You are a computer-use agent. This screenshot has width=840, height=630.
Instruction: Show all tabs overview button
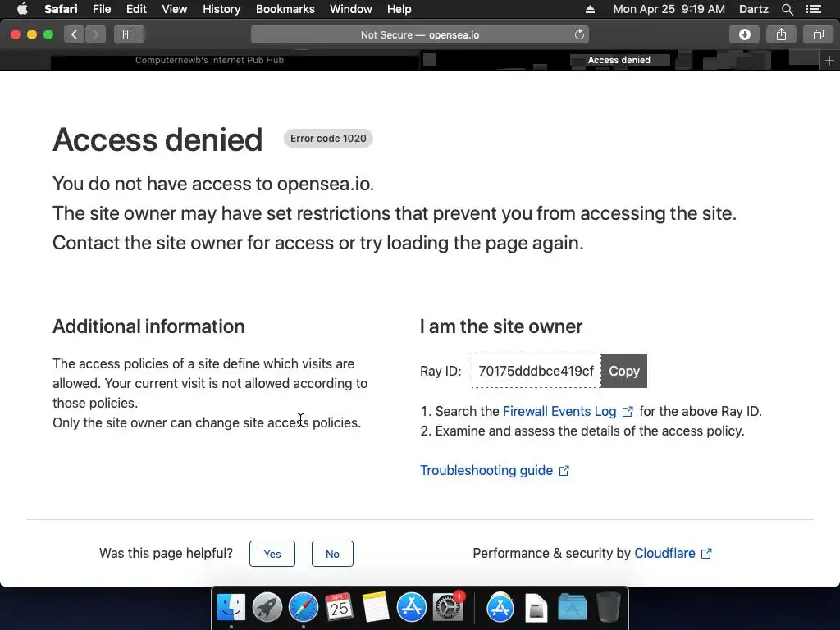point(818,34)
